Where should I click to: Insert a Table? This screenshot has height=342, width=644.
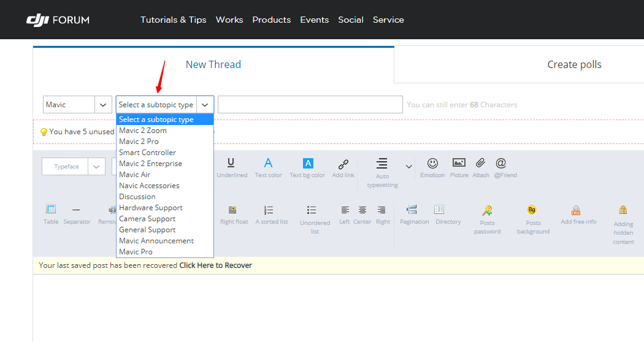[x=51, y=209]
